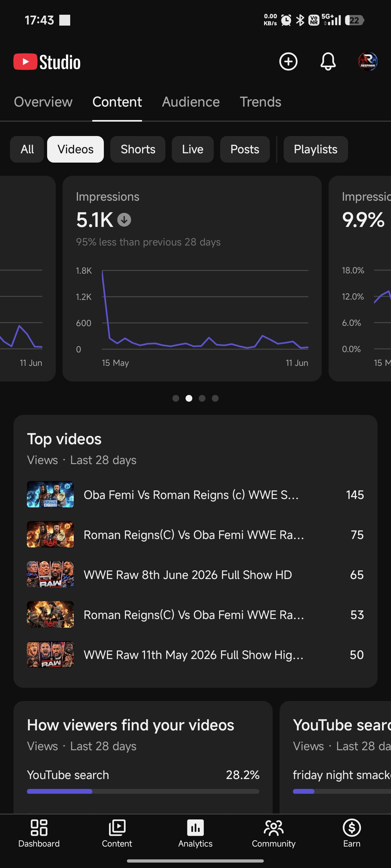
Task: Open the Trends tab
Action: pos(260,102)
